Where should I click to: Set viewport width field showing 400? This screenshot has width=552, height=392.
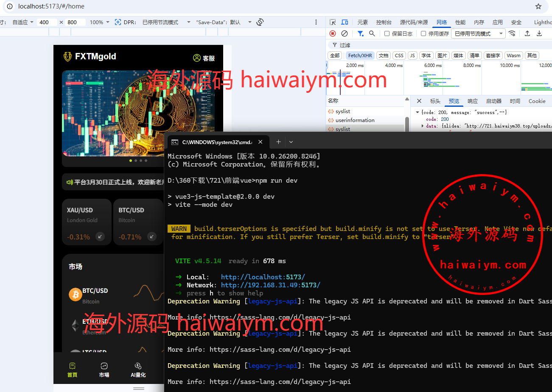coord(47,22)
